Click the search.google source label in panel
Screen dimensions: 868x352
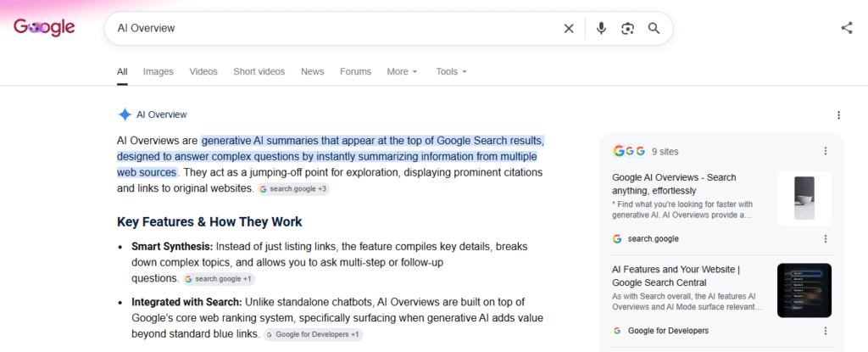(x=654, y=239)
